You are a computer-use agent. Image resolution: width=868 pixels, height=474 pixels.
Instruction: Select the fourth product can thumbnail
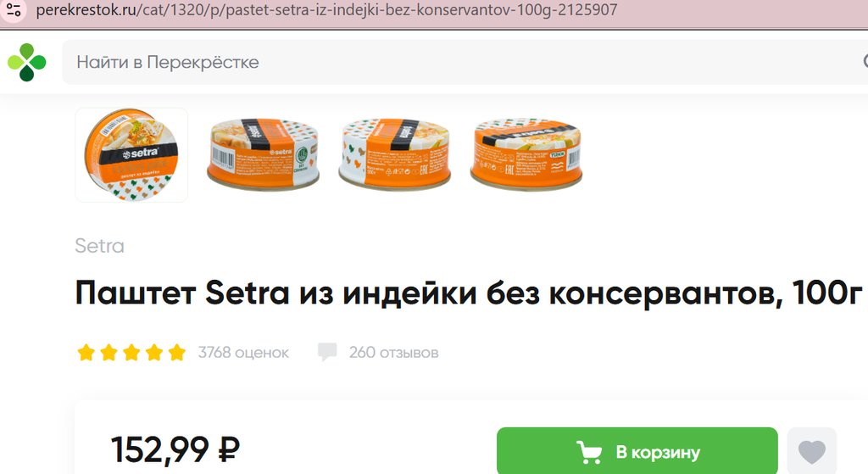526,154
